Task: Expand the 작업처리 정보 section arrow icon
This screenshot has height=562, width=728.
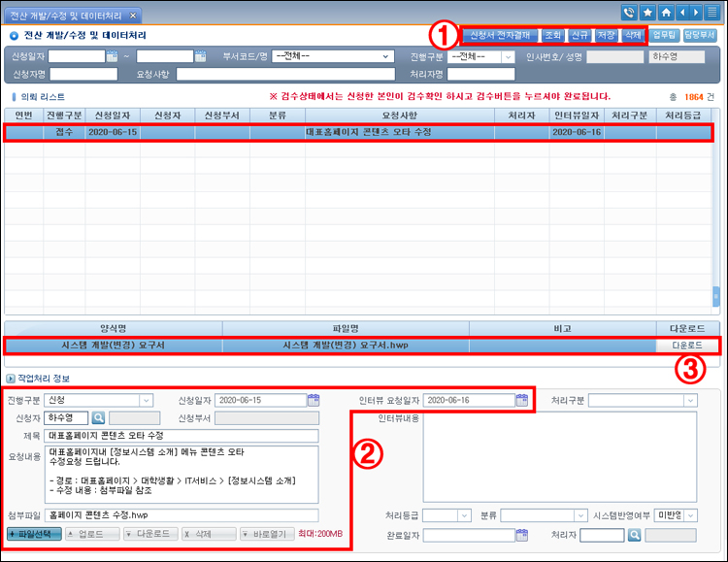Action: 11,379
